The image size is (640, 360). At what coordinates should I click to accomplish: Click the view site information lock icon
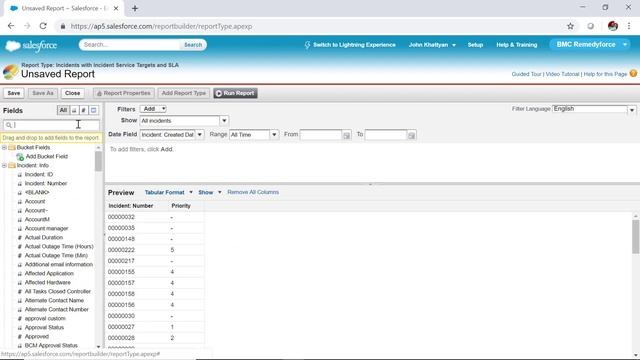pos(62,26)
